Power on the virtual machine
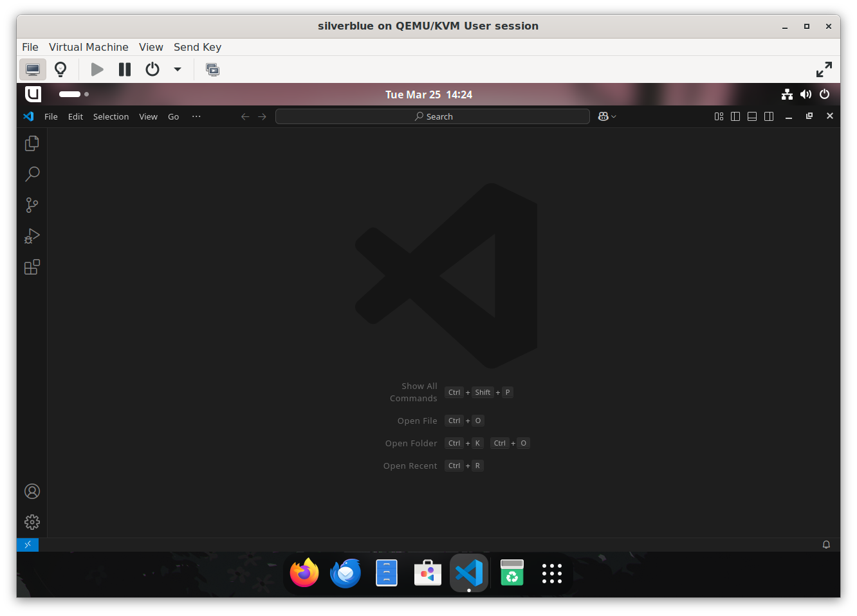 [x=97, y=69]
